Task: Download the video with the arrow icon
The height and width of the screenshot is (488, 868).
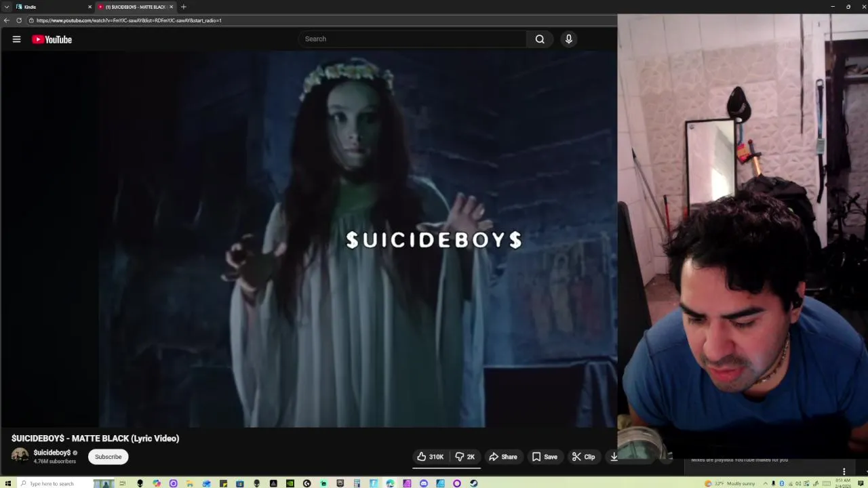Action: pos(614,457)
